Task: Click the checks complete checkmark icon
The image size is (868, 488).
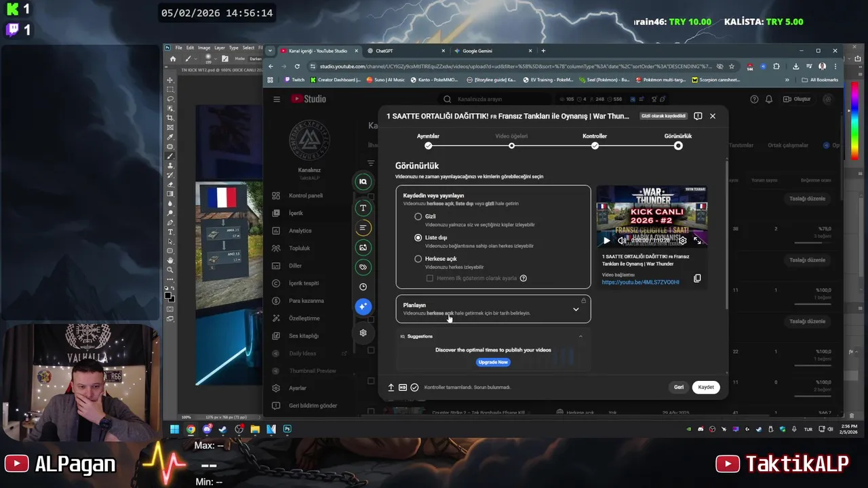Action: (414, 387)
